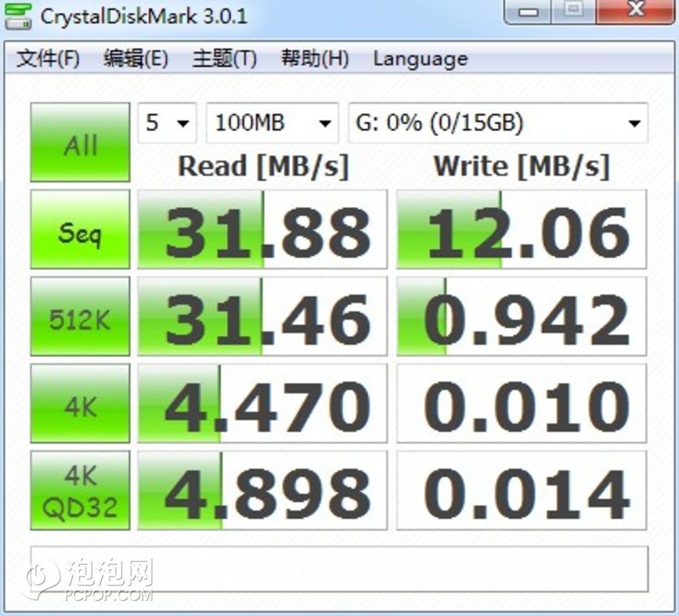Open the drive selection dropdown G: 0%
Image resolution: width=679 pixels, height=616 pixels.
(x=498, y=123)
